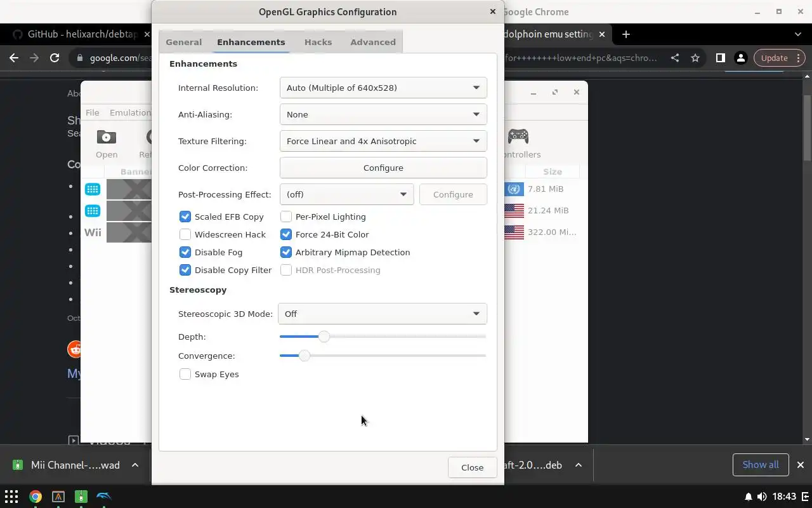Open the Anti-Aliasing dropdown
Screen dimensions: 812x508
[x=383, y=114]
